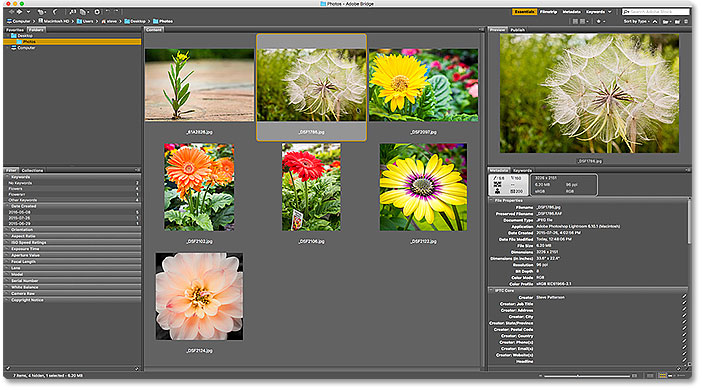This screenshot has width=702, height=390.
Task: Switch to the Filmstrip workspace
Action: [x=548, y=12]
